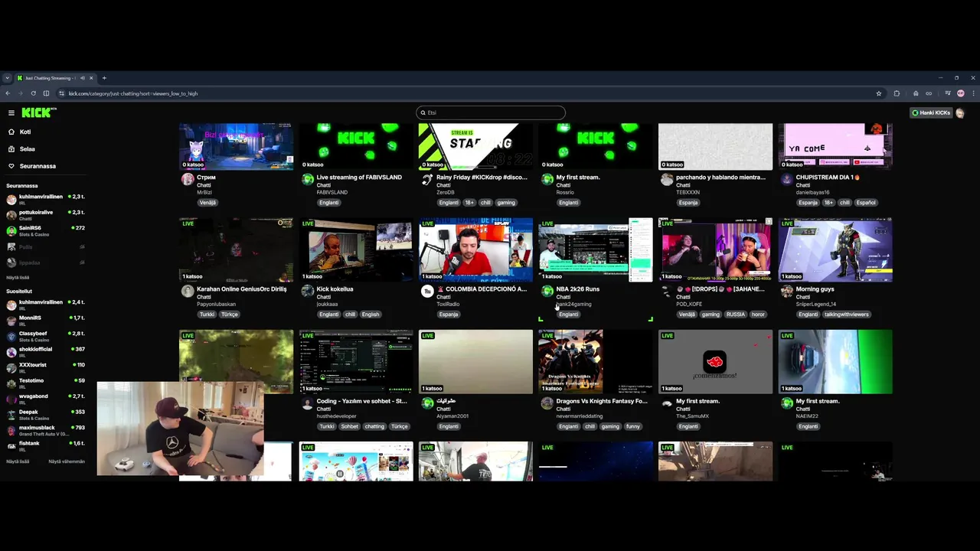Open Dragons Vs Knights Fantasy stream thumbnail

tap(596, 361)
